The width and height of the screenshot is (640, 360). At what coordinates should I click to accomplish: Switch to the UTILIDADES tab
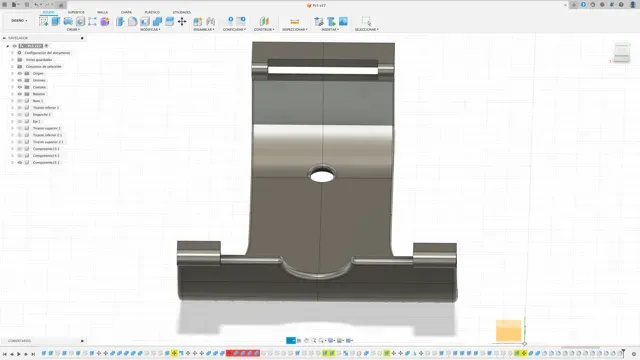pos(182,12)
